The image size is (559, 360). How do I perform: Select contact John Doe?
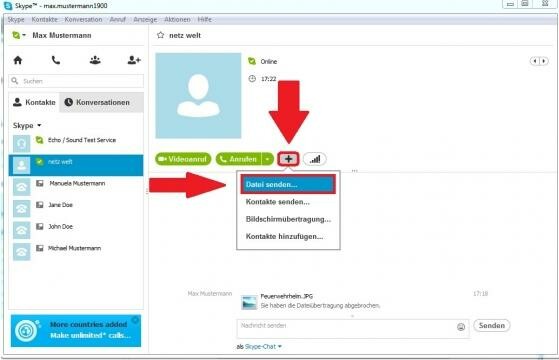(x=76, y=230)
